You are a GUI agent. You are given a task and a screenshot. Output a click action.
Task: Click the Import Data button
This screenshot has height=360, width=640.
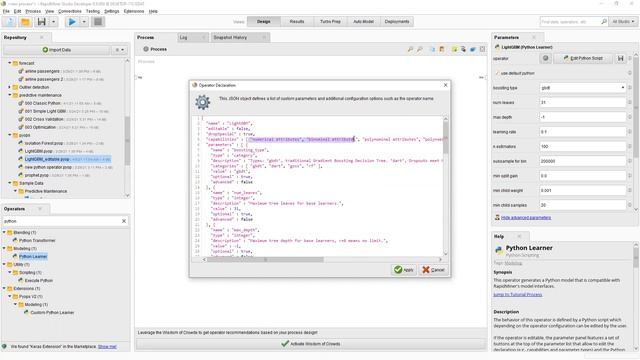tap(56, 50)
